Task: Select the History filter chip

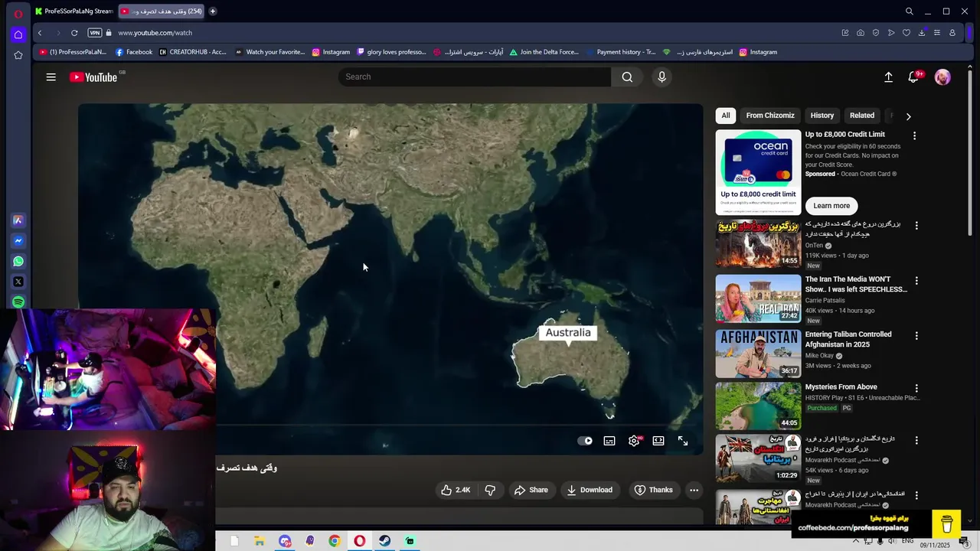Action: (822, 116)
